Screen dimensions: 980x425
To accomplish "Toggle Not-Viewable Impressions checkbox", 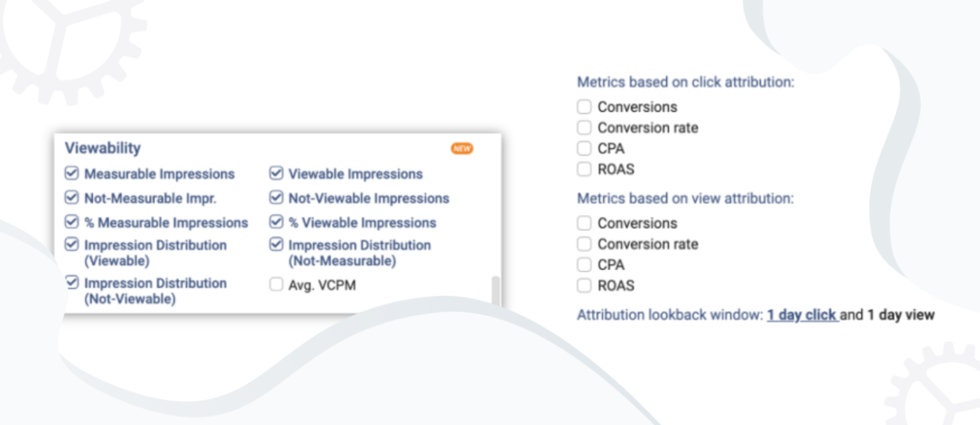I will (277, 197).
